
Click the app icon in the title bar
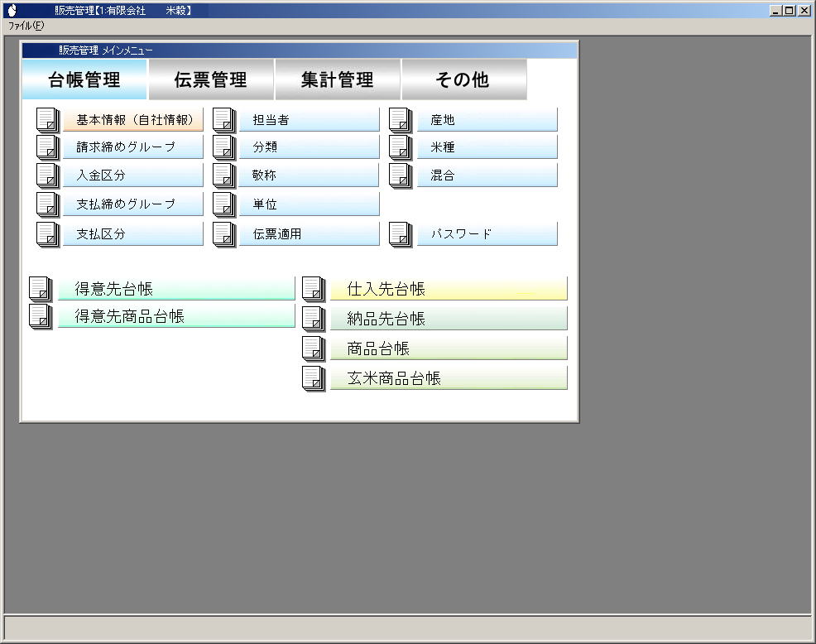click(11, 11)
